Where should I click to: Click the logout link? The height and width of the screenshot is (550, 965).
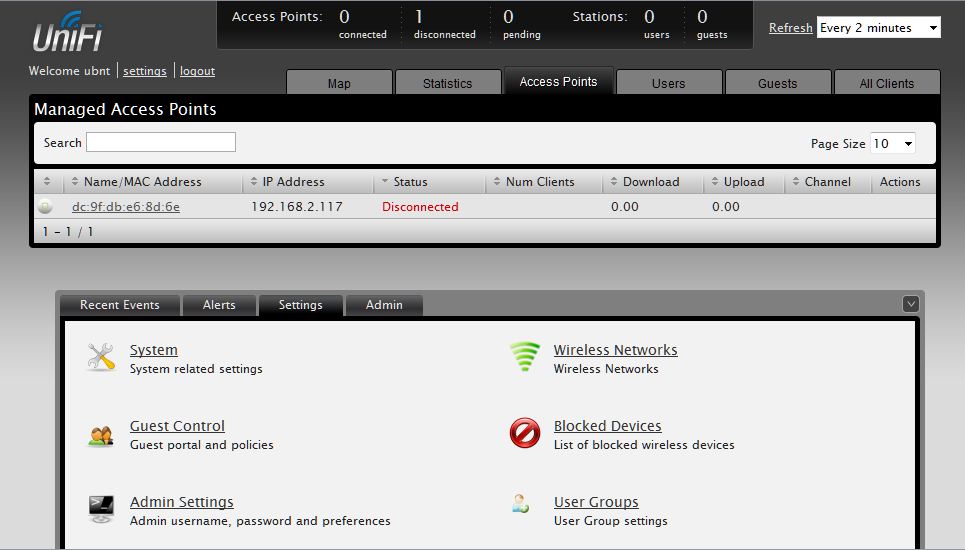[198, 71]
